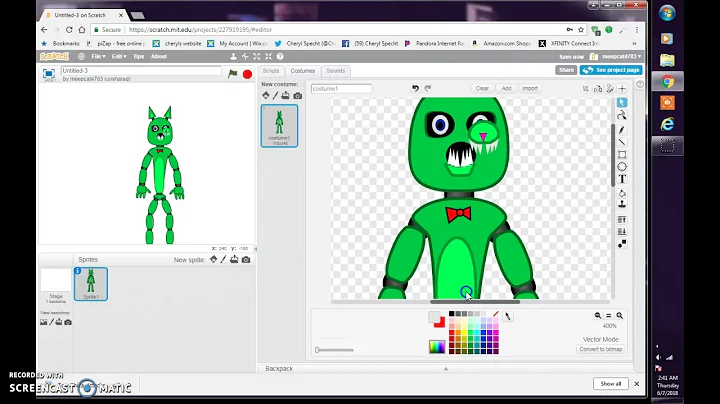This screenshot has width=720, height=404.
Task: Click the red stop button
Action: [247, 74]
